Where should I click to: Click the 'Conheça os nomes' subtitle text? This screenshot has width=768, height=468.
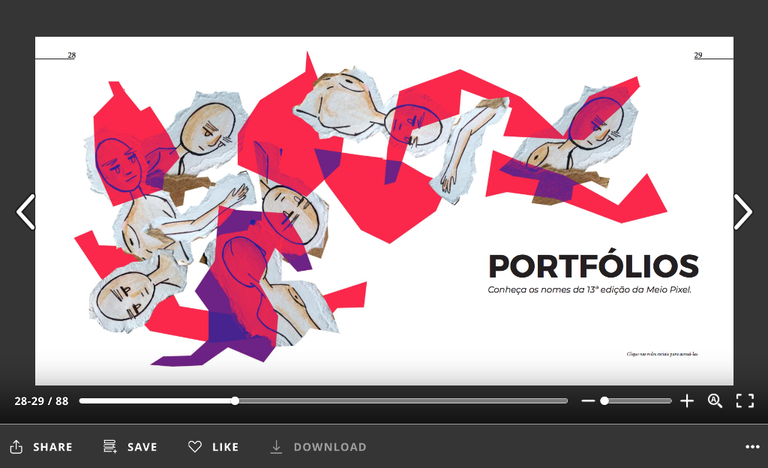pyautogui.click(x=589, y=290)
